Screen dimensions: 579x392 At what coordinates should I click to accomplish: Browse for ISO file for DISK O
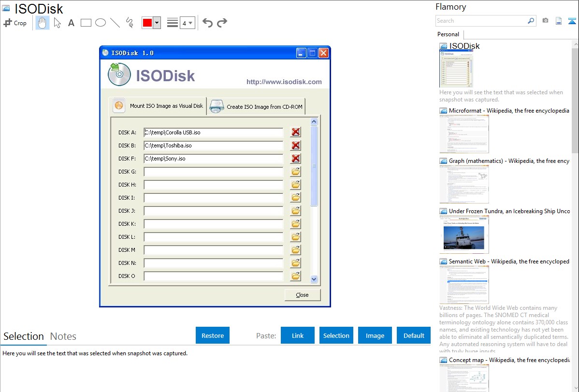pos(295,276)
